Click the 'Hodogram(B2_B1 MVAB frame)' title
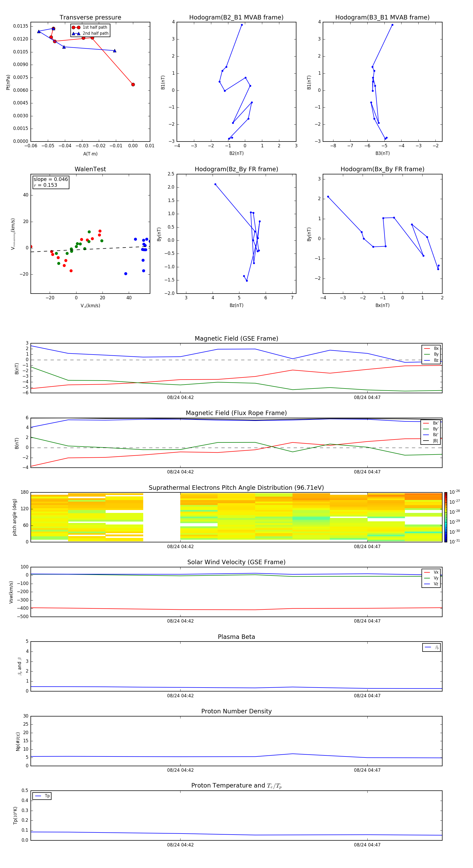 (x=236, y=18)
